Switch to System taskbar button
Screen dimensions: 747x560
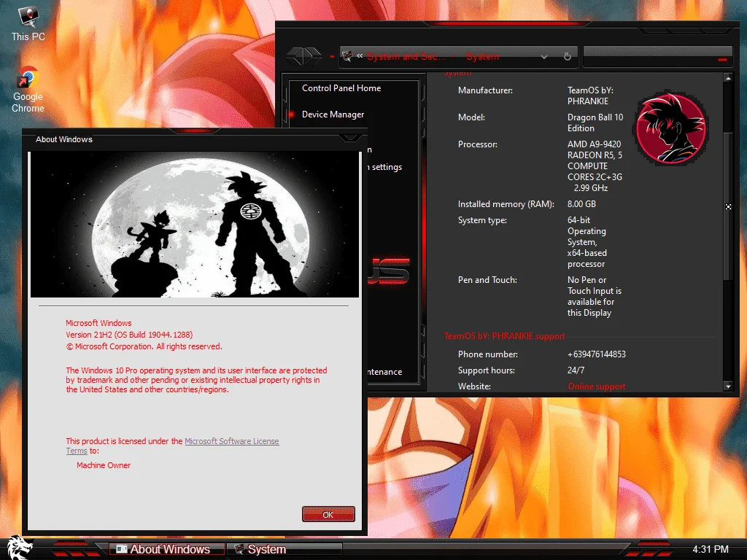coord(284,549)
